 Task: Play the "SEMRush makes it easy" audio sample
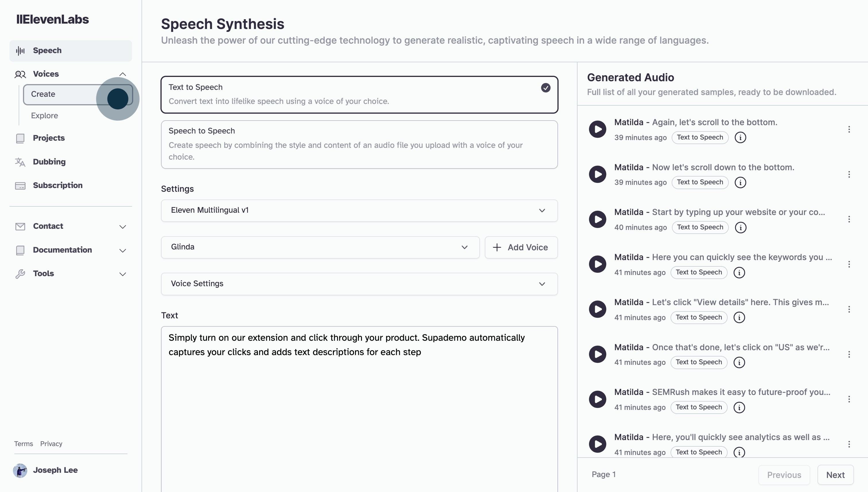[597, 399]
